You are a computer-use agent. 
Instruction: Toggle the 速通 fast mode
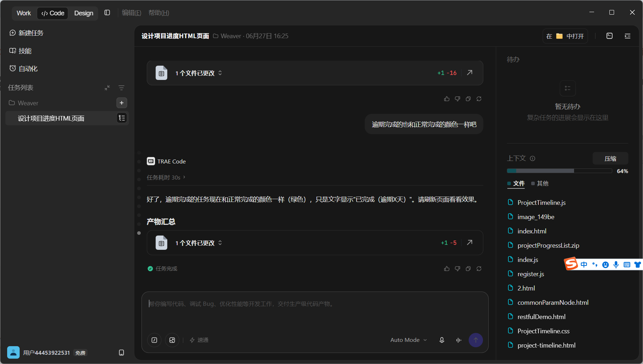199,340
